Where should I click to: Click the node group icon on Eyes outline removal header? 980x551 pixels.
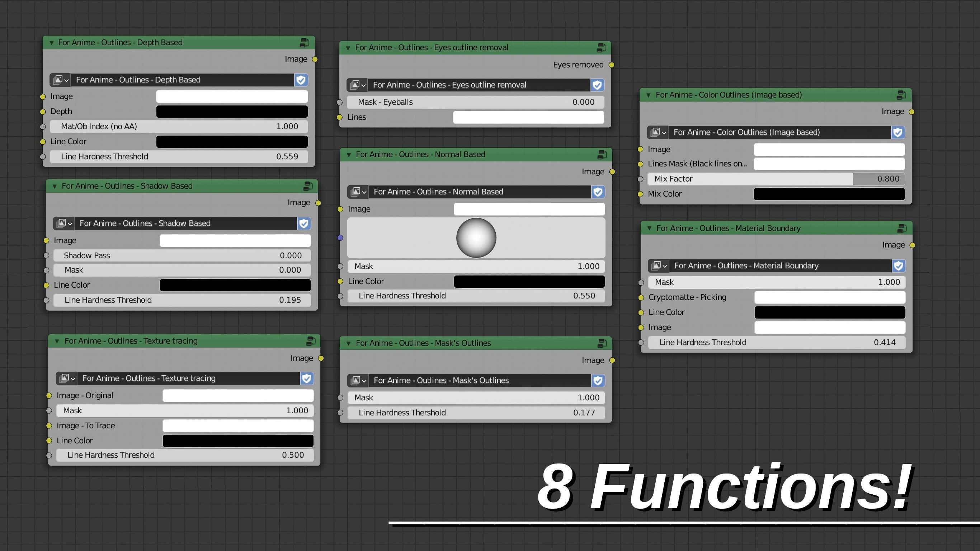[602, 48]
